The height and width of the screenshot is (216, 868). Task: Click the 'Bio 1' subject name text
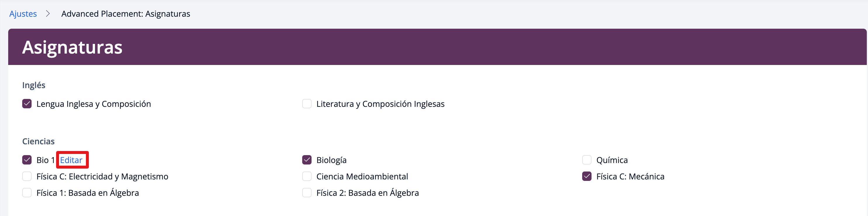click(x=46, y=160)
